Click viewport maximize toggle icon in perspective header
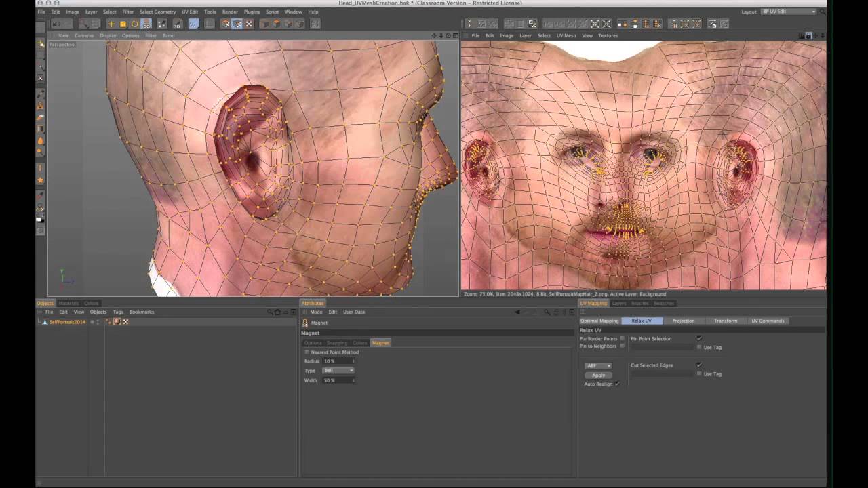The height and width of the screenshot is (488, 868). [456, 35]
